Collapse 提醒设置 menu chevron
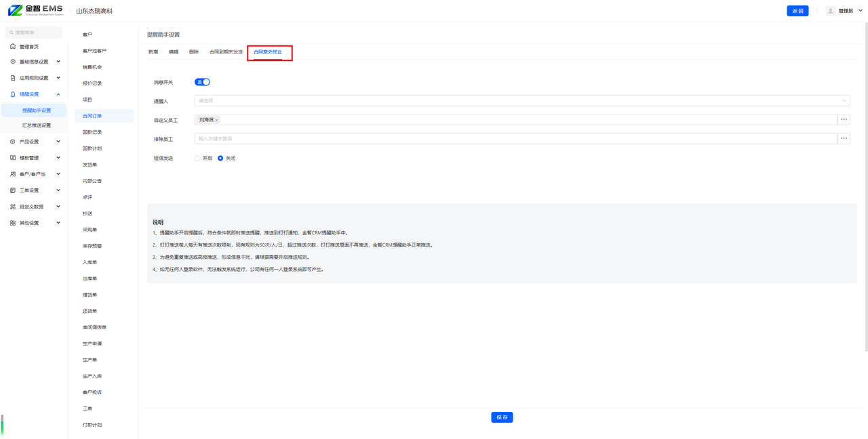Screen dimensions: 868x439 click(58, 94)
